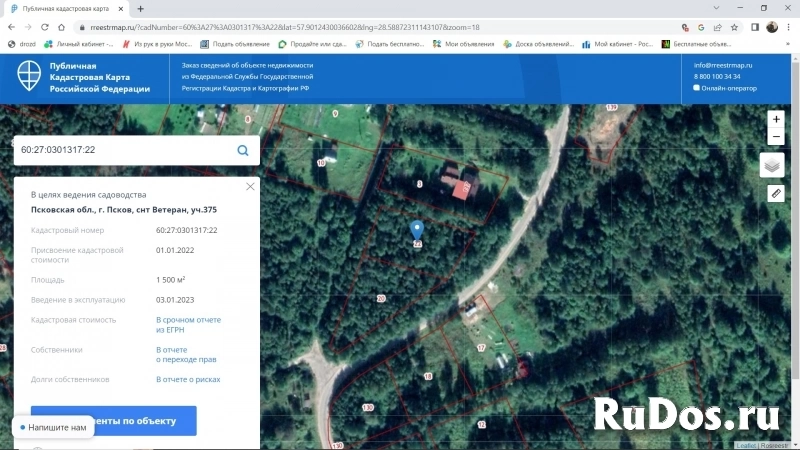Close the parcel information panel

(250, 186)
